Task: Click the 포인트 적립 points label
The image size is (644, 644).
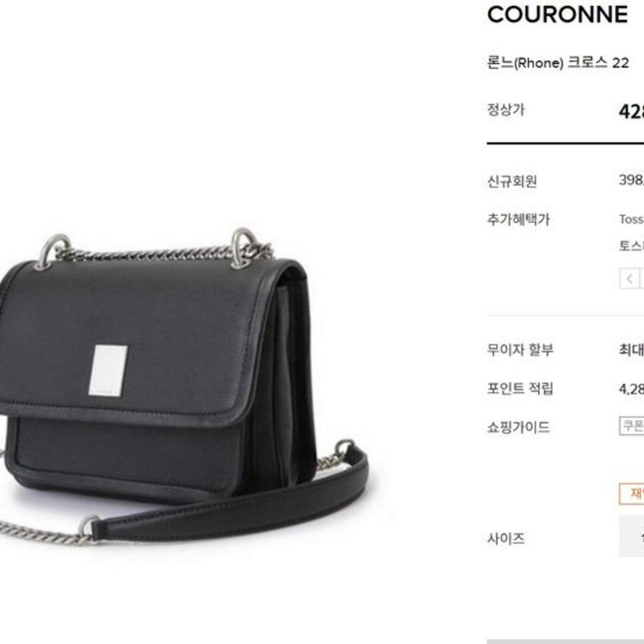Action: coord(520,388)
